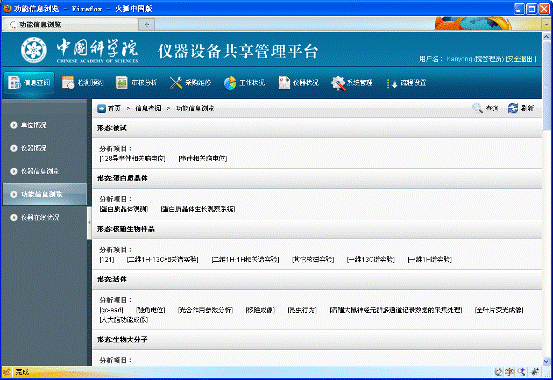Open the [昆虫行为] analysis link

coord(302,310)
